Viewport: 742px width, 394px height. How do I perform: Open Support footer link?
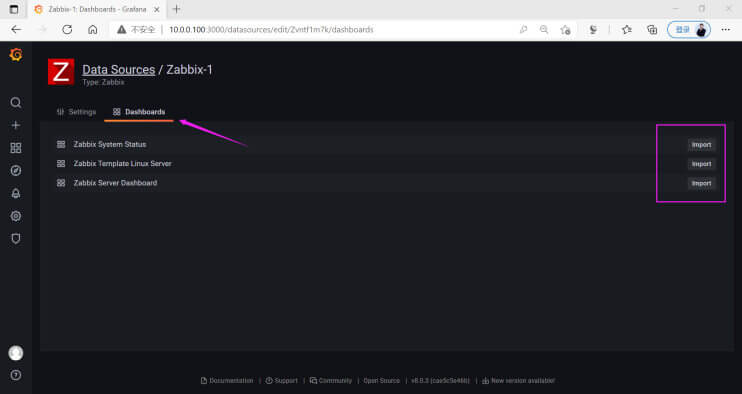(282, 380)
